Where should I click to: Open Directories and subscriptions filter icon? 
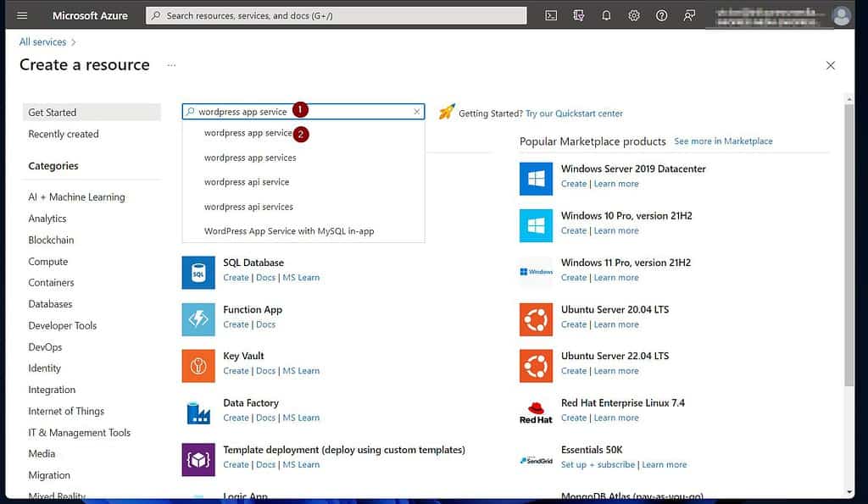point(578,15)
